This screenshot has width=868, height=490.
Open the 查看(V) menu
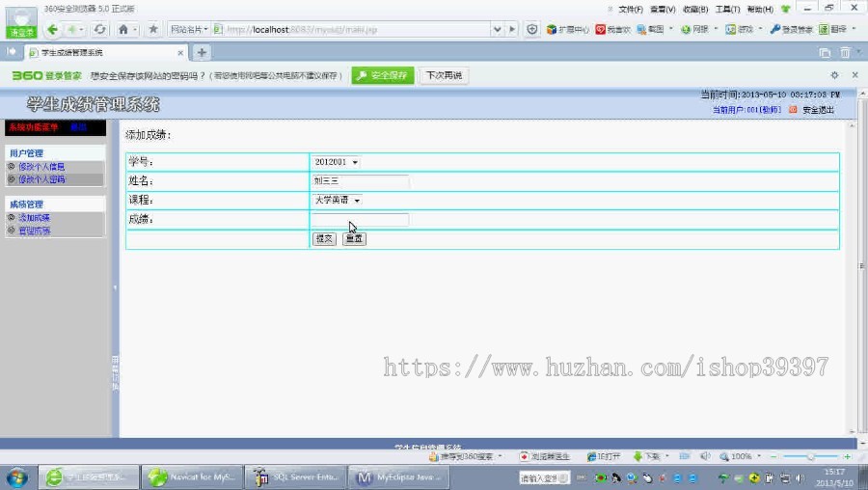663,10
